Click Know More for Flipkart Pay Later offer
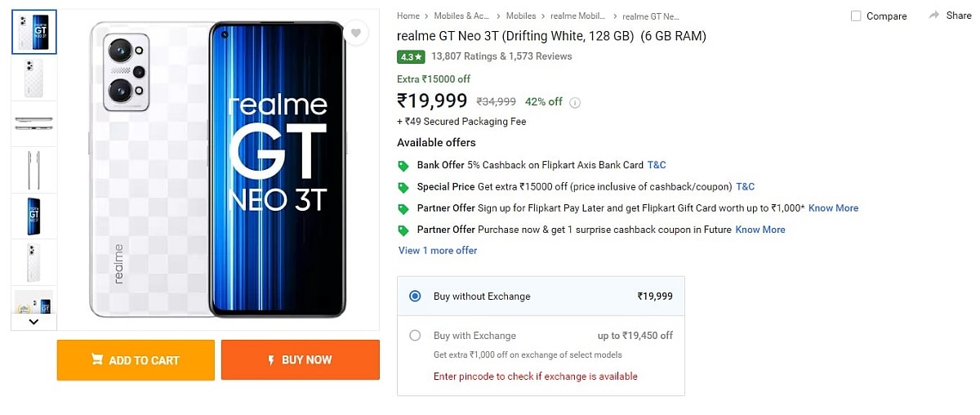This screenshot has width=980, height=415. point(833,208)
